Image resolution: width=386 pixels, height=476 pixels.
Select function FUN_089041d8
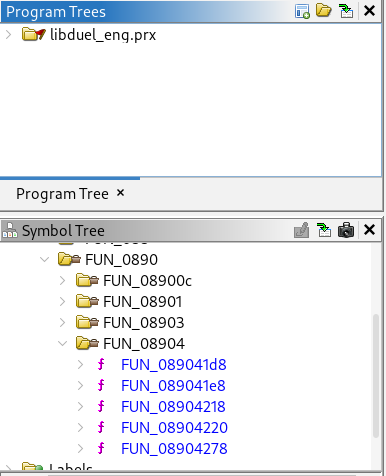[x=174, y=365]
